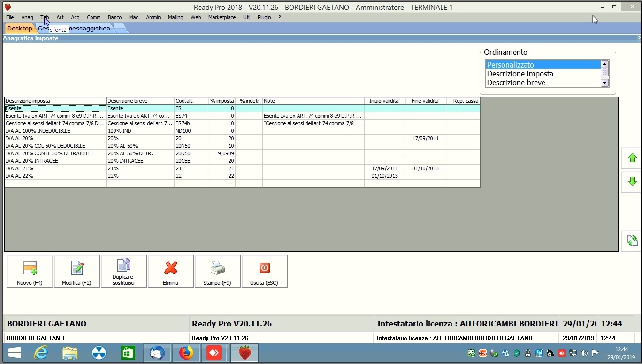Select Descrizione imposta in the Ordinamento list
642x364 pixels.
(543, 74)
